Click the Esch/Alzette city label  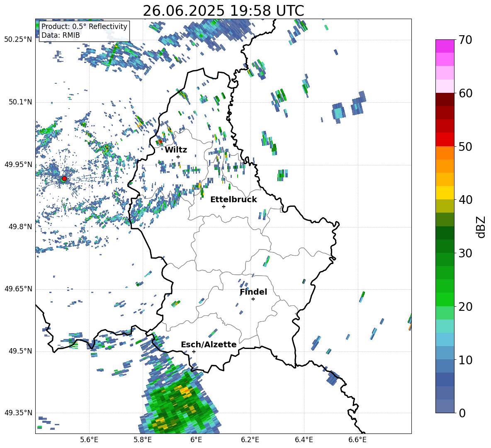(209, 344)
